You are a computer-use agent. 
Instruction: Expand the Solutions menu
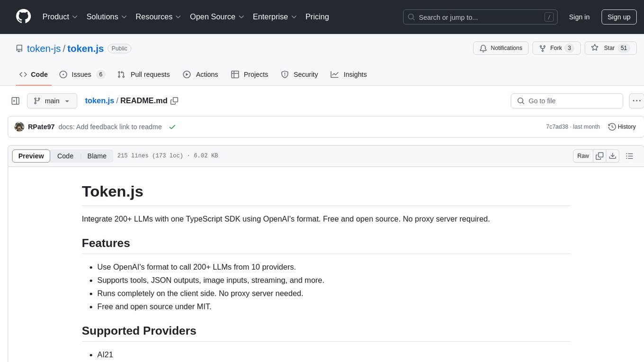click(x=107, y=17)
